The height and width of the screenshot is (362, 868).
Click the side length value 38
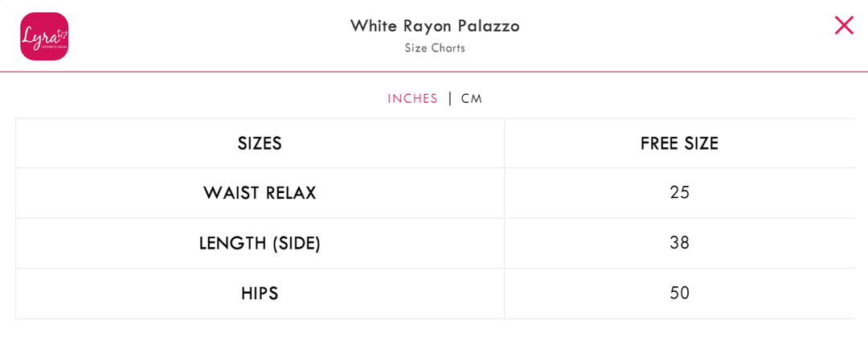coord(679,243)
